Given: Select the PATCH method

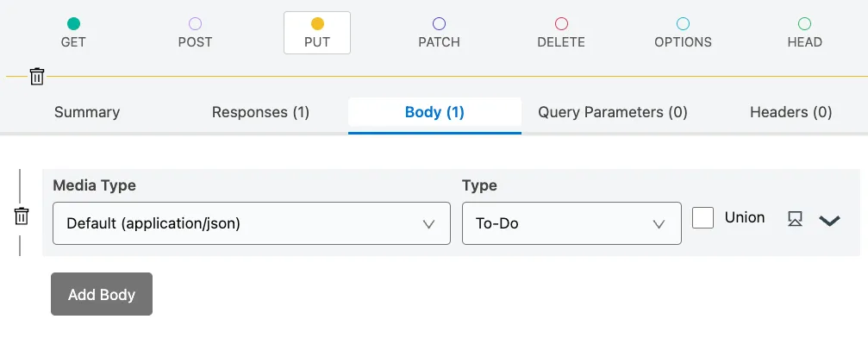Looking at the screenshot, I should (x=439, y=33).
